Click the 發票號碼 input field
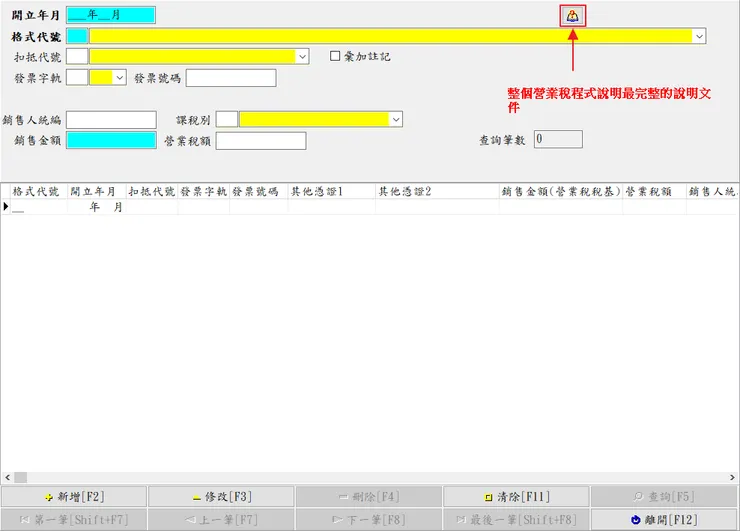This screenshot has height=531, width=740. click(x=231, y=78)
